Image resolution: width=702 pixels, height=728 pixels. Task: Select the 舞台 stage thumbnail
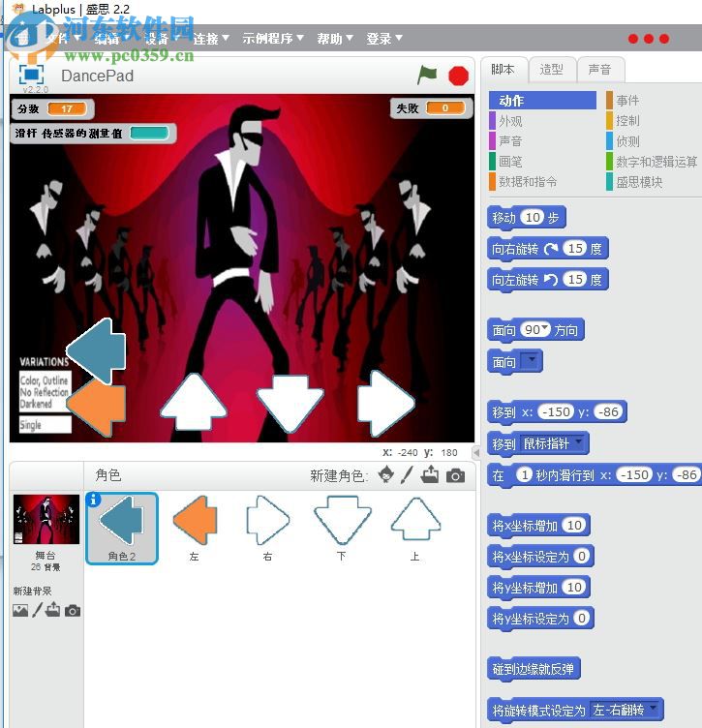(x=46, y=519)
